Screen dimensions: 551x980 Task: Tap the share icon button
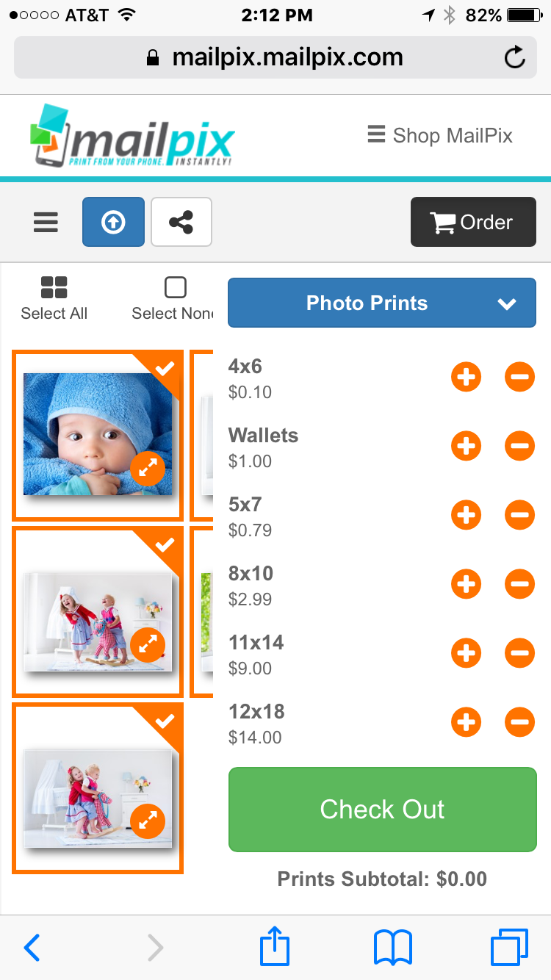coord(181,222)
